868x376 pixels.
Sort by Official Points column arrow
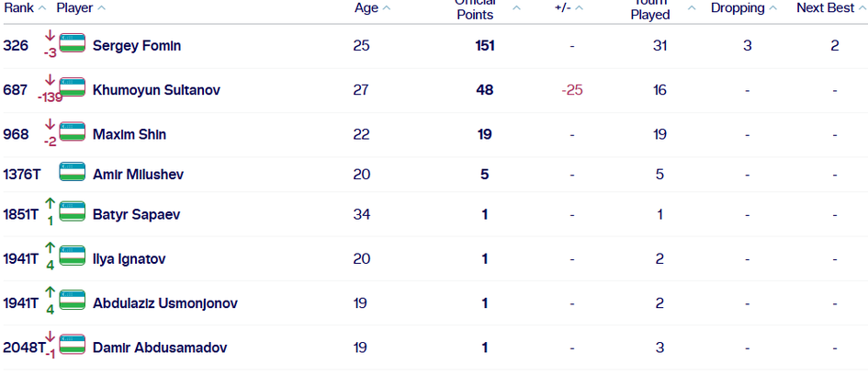pos(516,7)
